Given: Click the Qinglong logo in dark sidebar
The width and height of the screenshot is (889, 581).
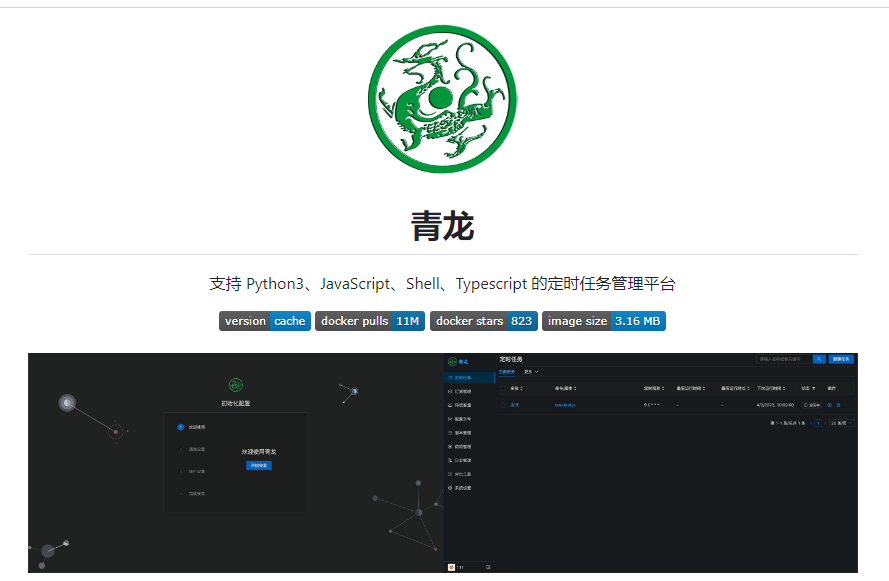Looking at the screenshot, I should click(x=453, y=361).
